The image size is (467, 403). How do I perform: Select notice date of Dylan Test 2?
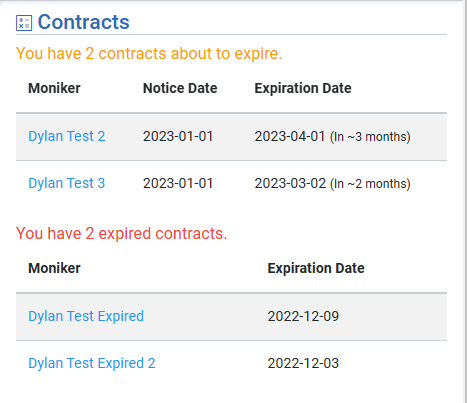point(178,136)
